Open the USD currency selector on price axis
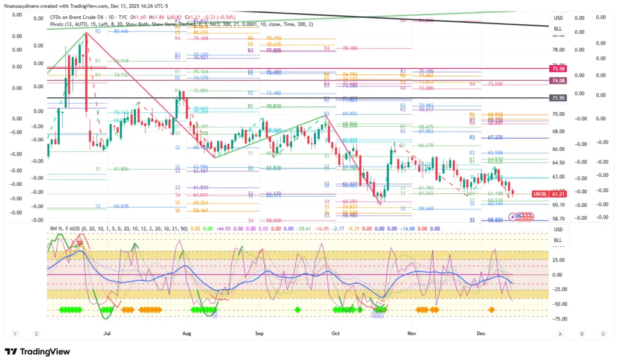The height and width of the screenshot is (364, 618). [x=558, y=19]
